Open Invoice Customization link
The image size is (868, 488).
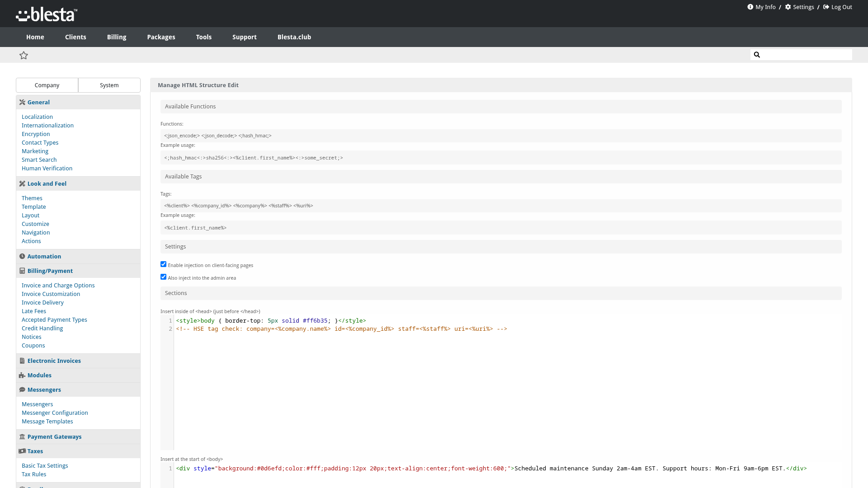click(x=51, y=294)
